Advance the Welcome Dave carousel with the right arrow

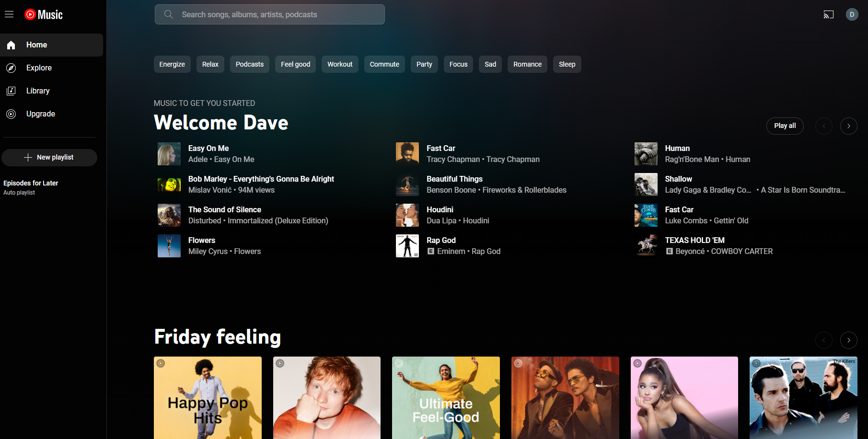click(848, 126)
